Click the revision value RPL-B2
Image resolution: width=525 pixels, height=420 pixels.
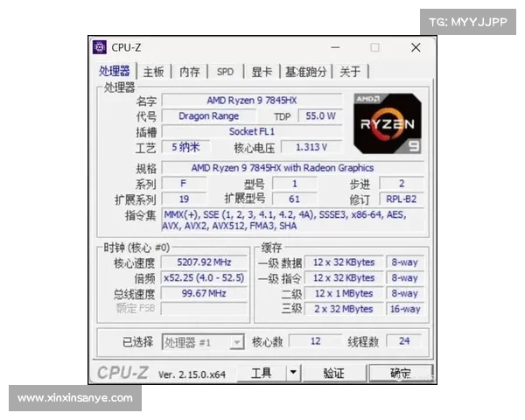click(x=402, y=199)
